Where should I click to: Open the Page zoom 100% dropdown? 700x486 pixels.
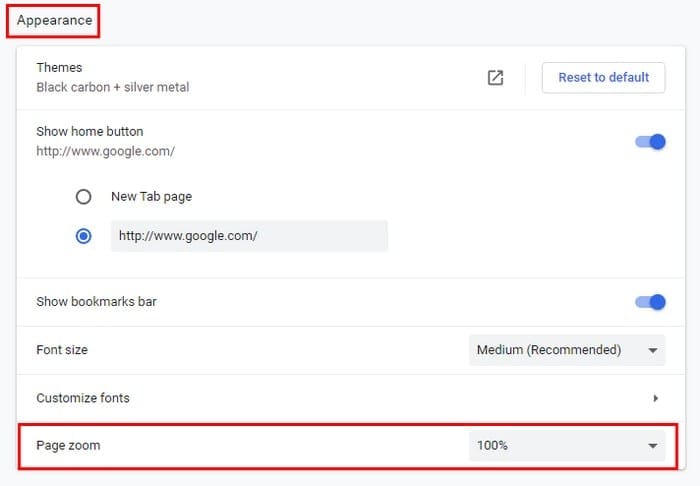tap(567, 445)
